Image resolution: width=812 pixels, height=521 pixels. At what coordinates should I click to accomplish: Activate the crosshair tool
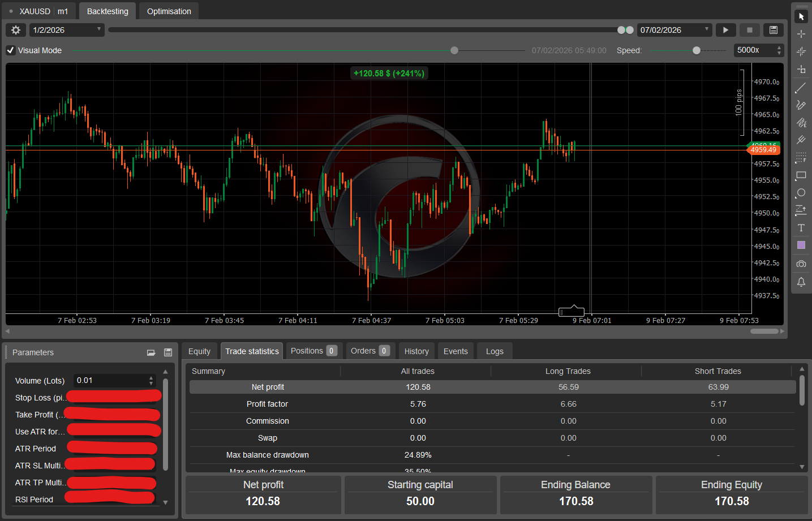[801, 33]
